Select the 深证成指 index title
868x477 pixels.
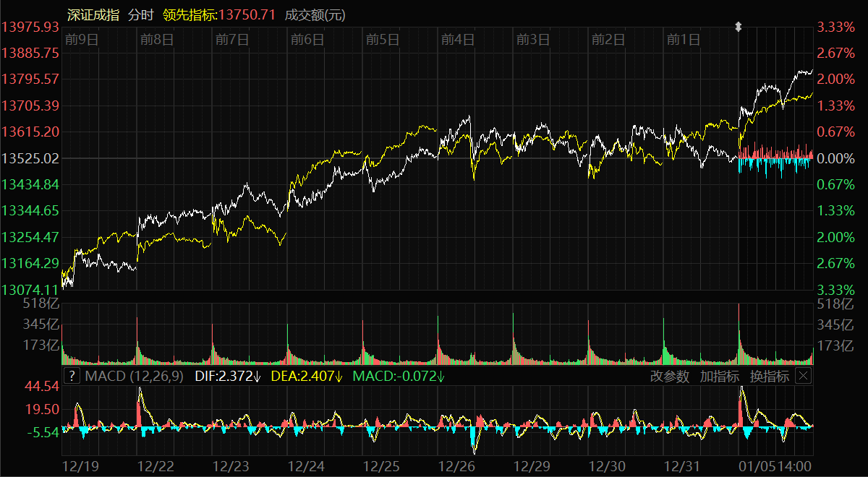(x=93, y=14)
